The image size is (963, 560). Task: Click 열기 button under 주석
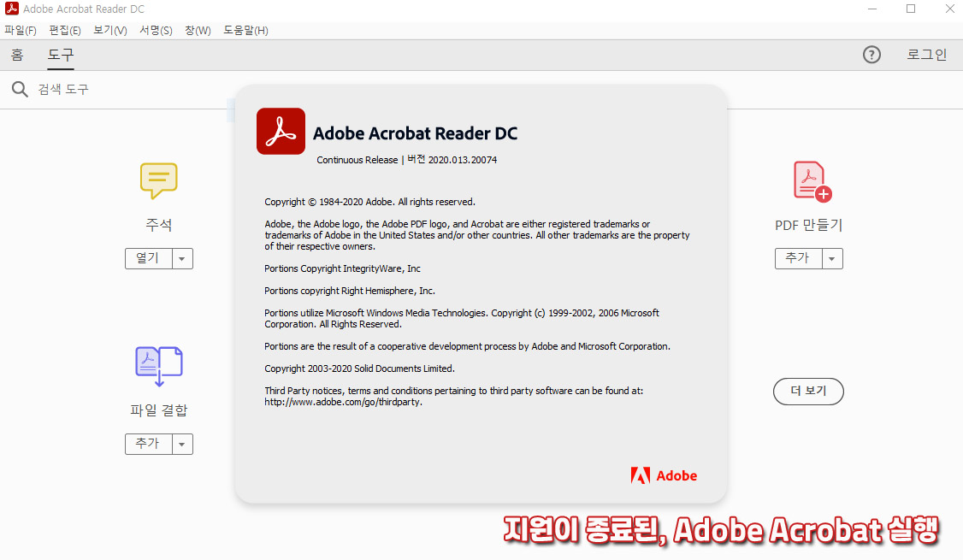[x=149, y=258]
